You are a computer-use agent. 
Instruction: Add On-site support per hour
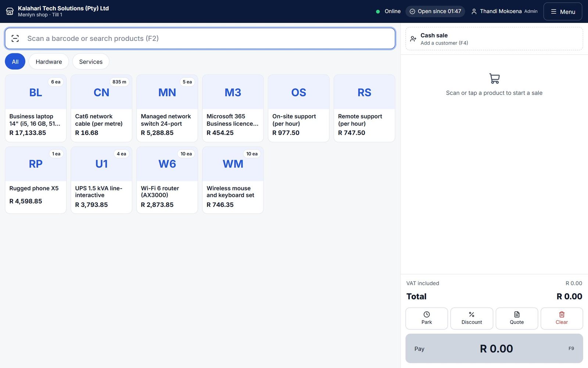click(x=299, y=108)
